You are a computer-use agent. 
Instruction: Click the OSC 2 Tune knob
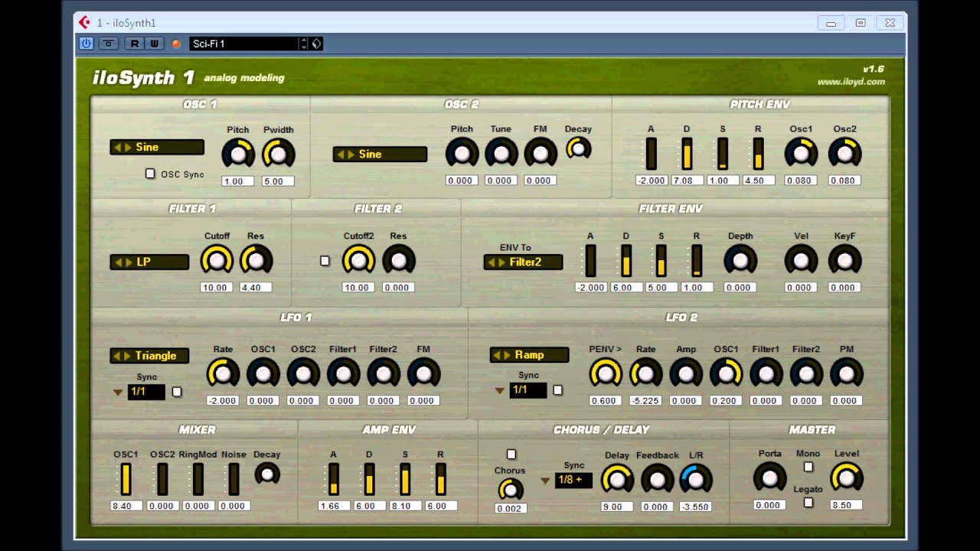pos(501,154)
